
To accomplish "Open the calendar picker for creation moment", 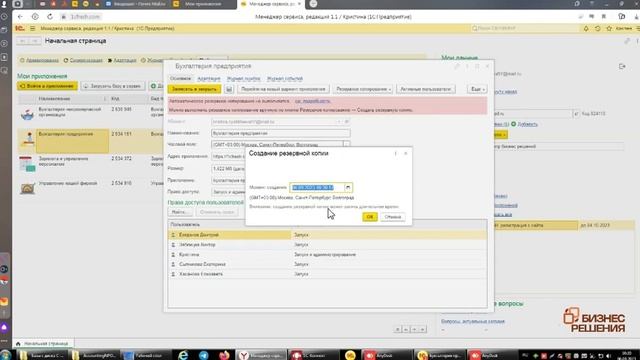I will pos(348,187).
